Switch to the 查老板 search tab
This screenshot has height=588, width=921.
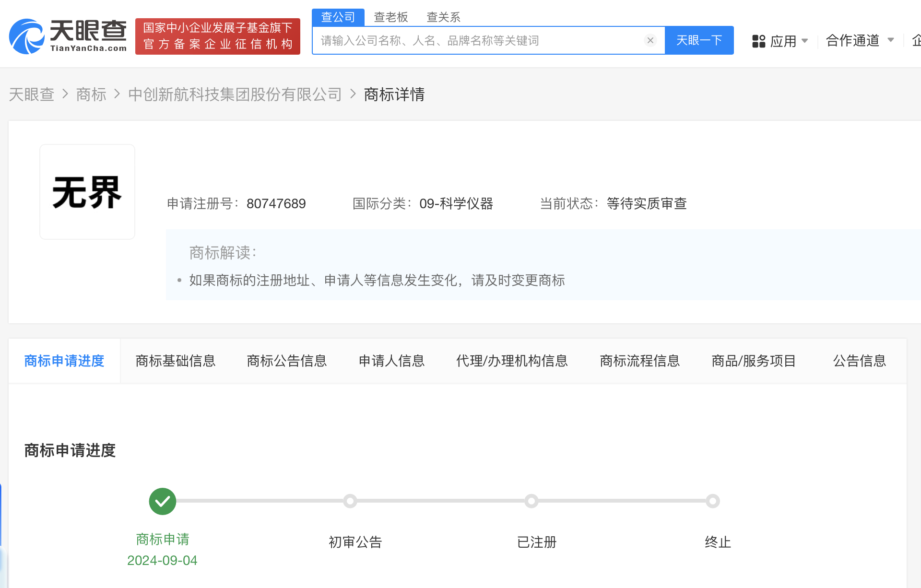tap(390, 17)
